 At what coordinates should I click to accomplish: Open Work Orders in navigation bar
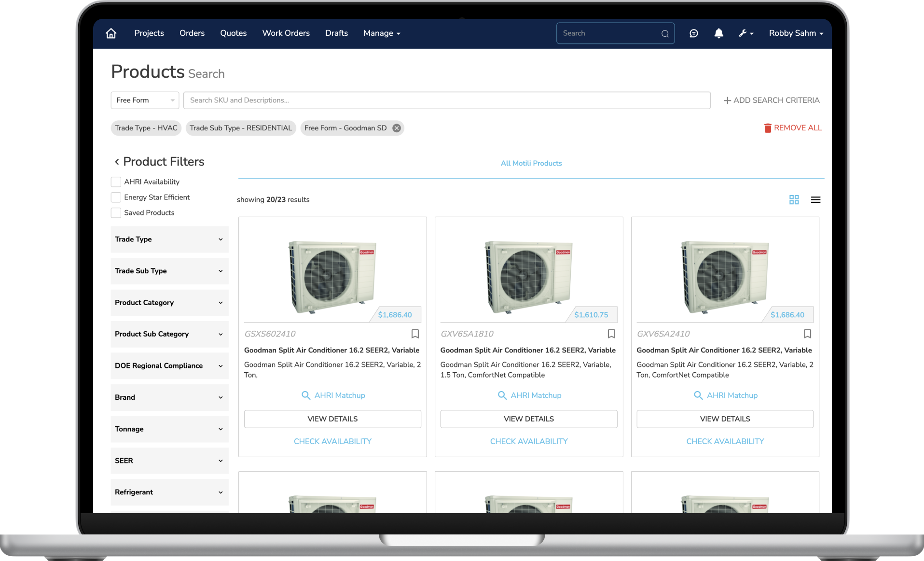[x=286, y=33]
